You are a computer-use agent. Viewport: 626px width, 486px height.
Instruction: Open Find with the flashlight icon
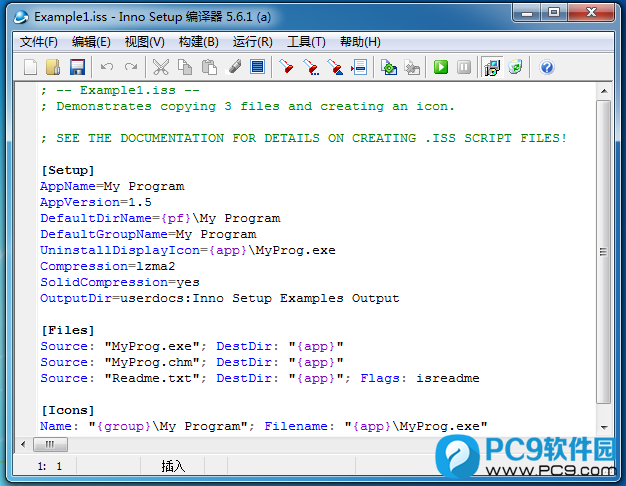[x=286, y=67]
